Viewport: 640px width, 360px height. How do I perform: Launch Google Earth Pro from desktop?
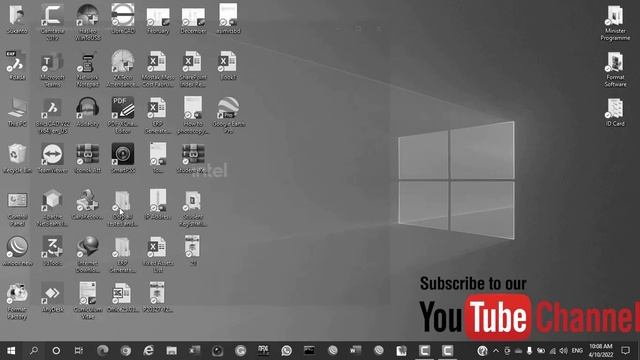(228, 115)
